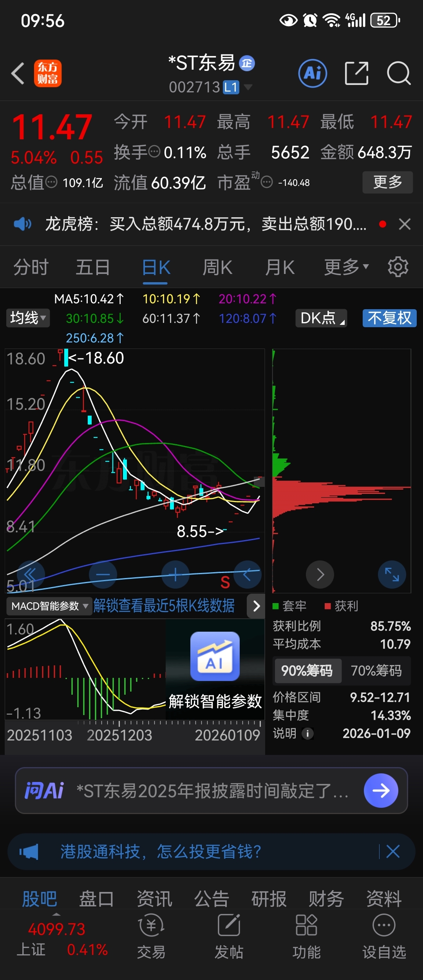The height and width of the screenshot is (980, 423).
Task: Switch to 周K chart tab
Action: (x=218, y=267)
